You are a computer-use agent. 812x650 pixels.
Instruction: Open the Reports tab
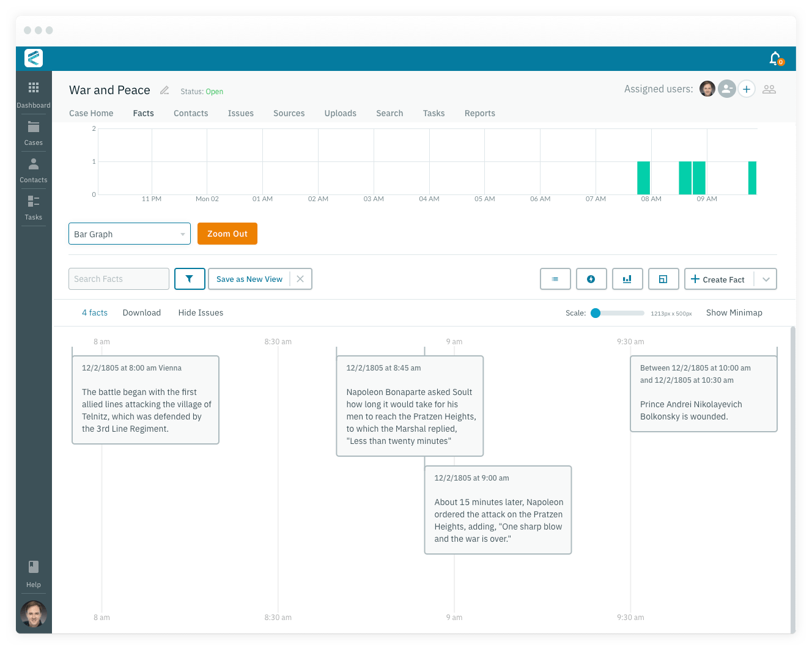point(480,113)
